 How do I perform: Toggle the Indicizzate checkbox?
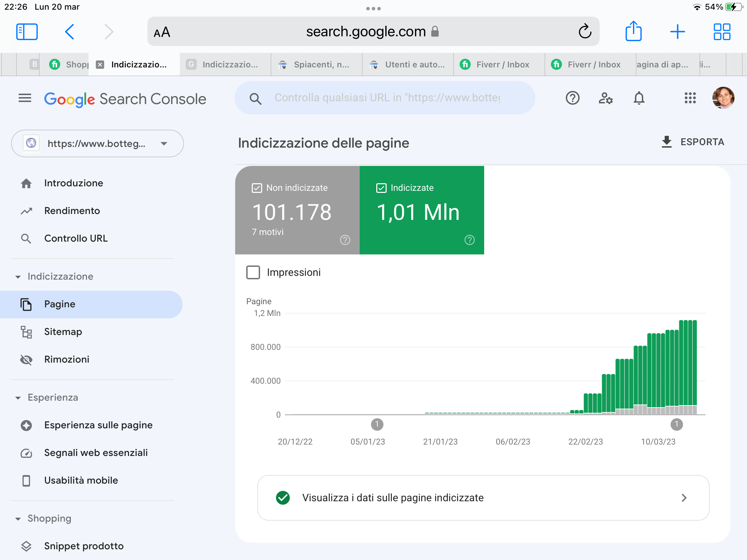click(381, 188)
